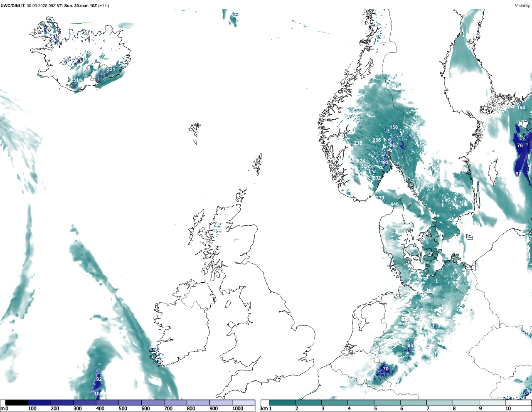This screenshot has width=532, height=412.
Task: Click the '215' visibility value on the map
Action: click(x=358, y=143)
